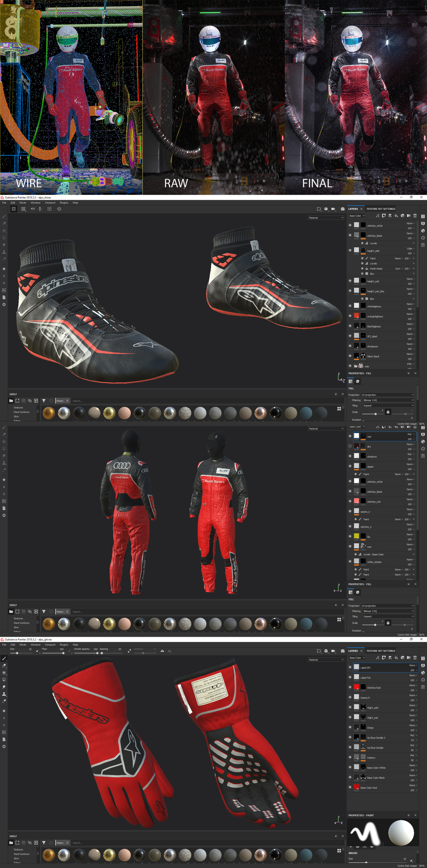Expand the sole folder in shoes layers

click(356, 366)
